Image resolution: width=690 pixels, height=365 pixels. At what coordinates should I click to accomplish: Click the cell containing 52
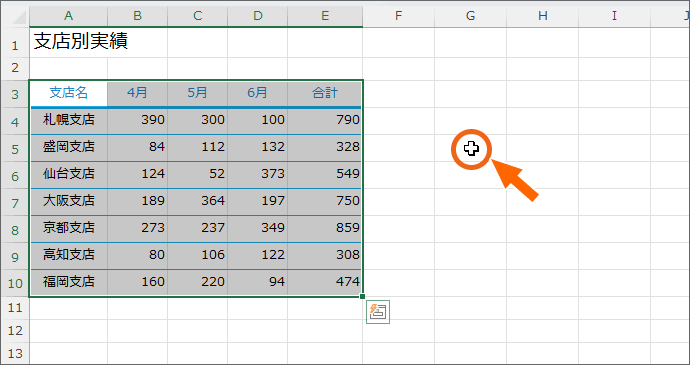tap(198, 175)
